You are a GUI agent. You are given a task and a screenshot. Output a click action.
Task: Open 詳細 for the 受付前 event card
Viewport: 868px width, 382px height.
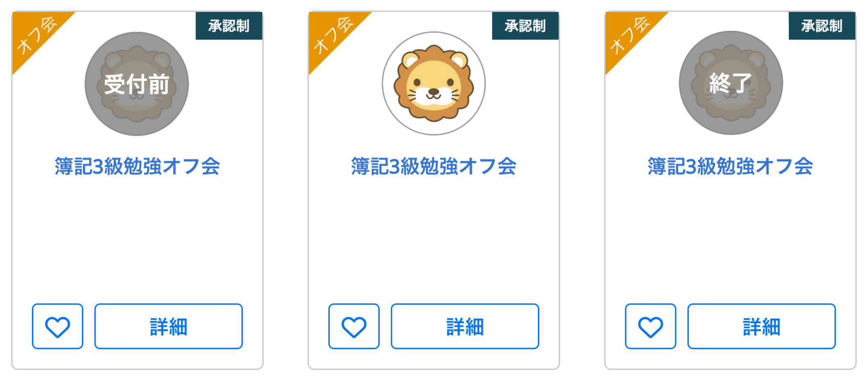click(x=169, y=327)
